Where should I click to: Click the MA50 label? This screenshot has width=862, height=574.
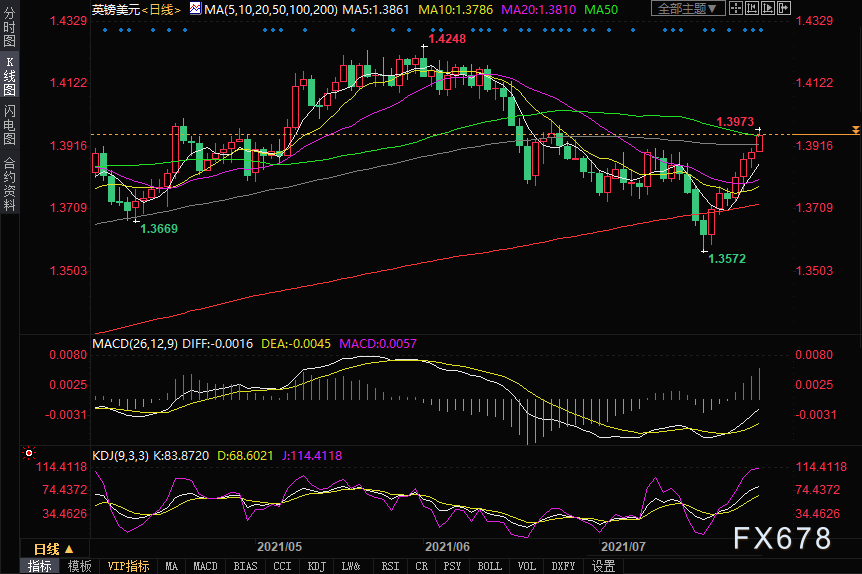pos(601,9)
